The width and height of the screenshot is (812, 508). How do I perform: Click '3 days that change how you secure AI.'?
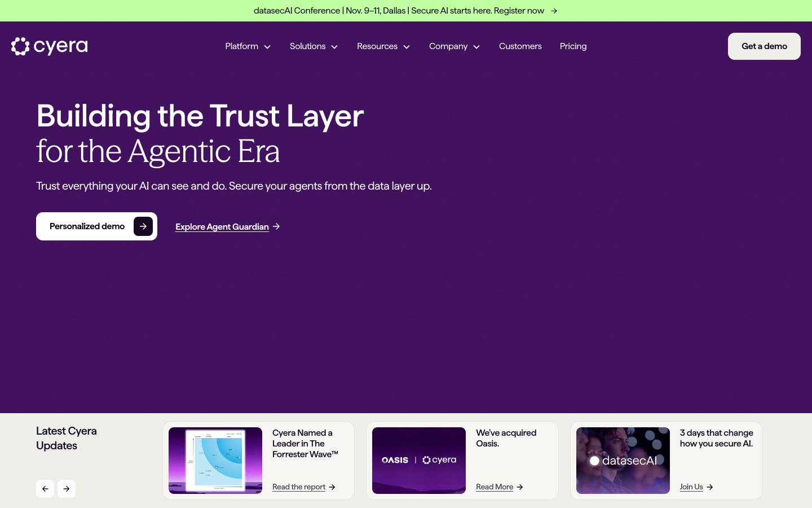tap(716, 438)
